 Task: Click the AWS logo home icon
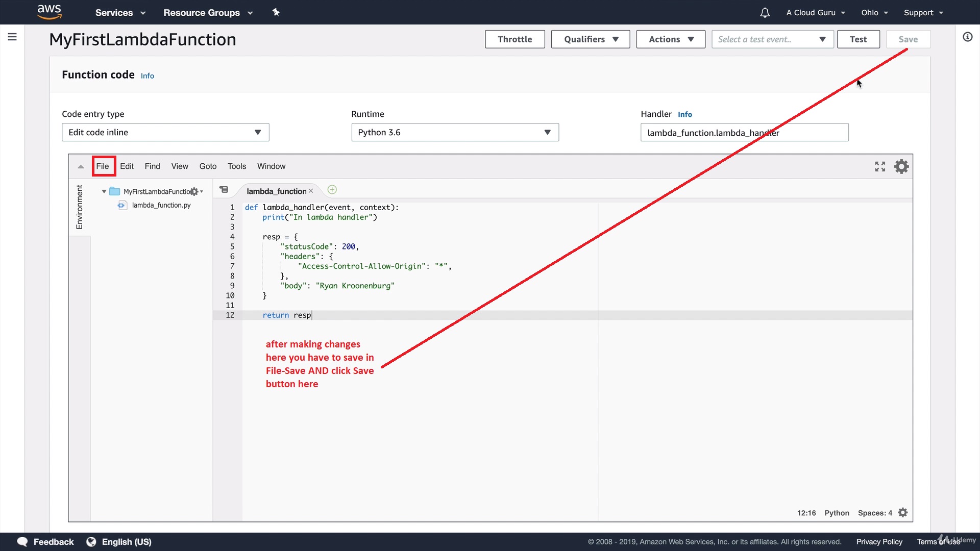point(50,12)
